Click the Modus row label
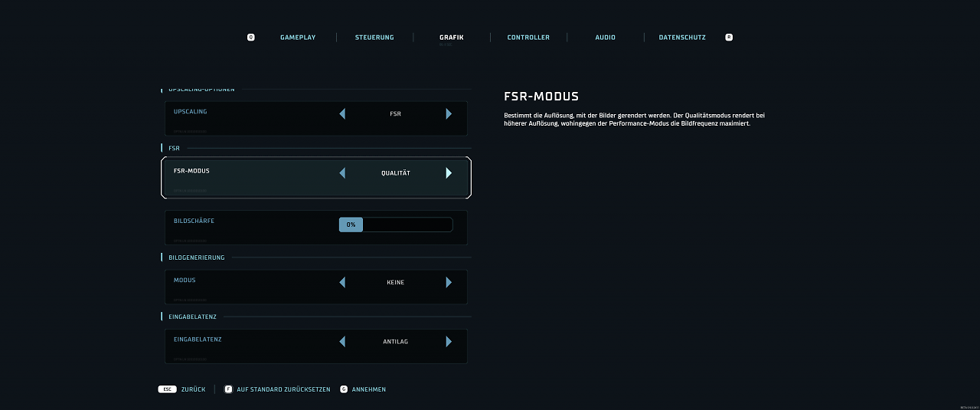 pyautogui.click(x=185, y=280)
